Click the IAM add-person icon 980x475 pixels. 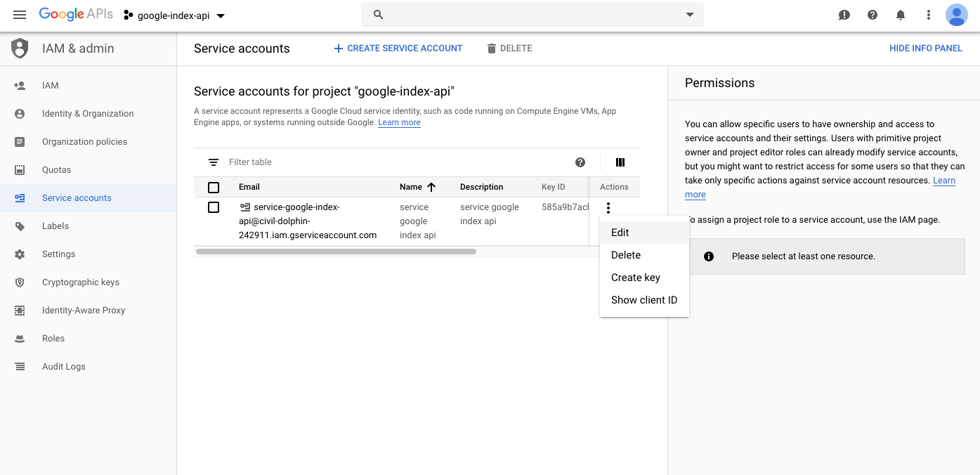tap(20, 86)
